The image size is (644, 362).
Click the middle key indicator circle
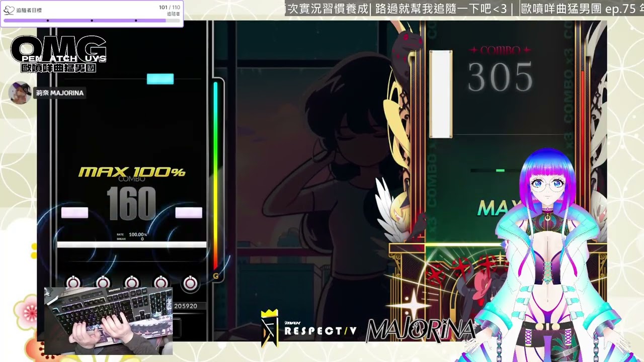[x=131, y=283]
